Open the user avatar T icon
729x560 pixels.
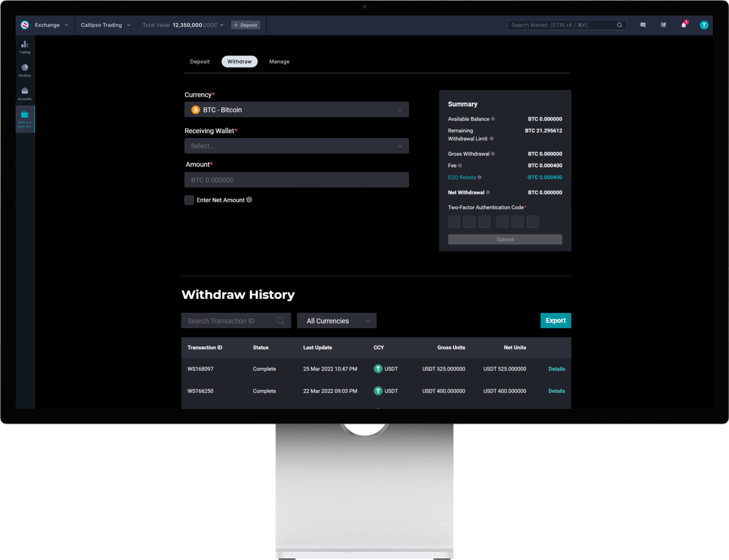(x=704, y=25)
